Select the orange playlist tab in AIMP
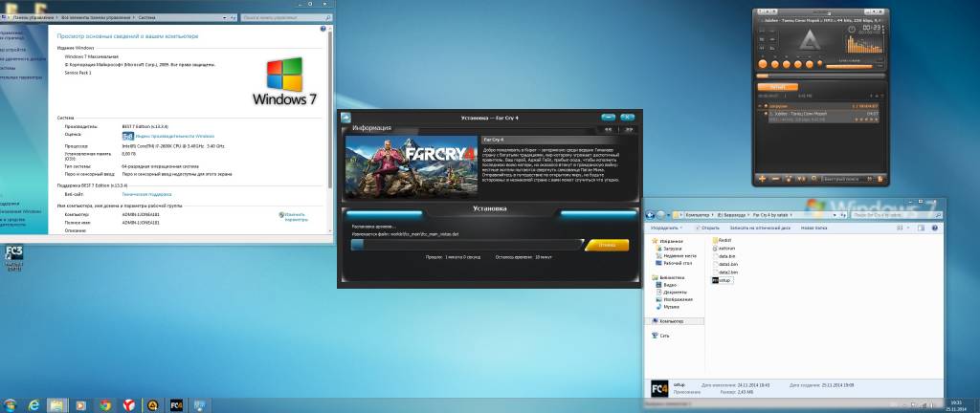The height and width of the screenshot is (413, 980). pos(777,87)
